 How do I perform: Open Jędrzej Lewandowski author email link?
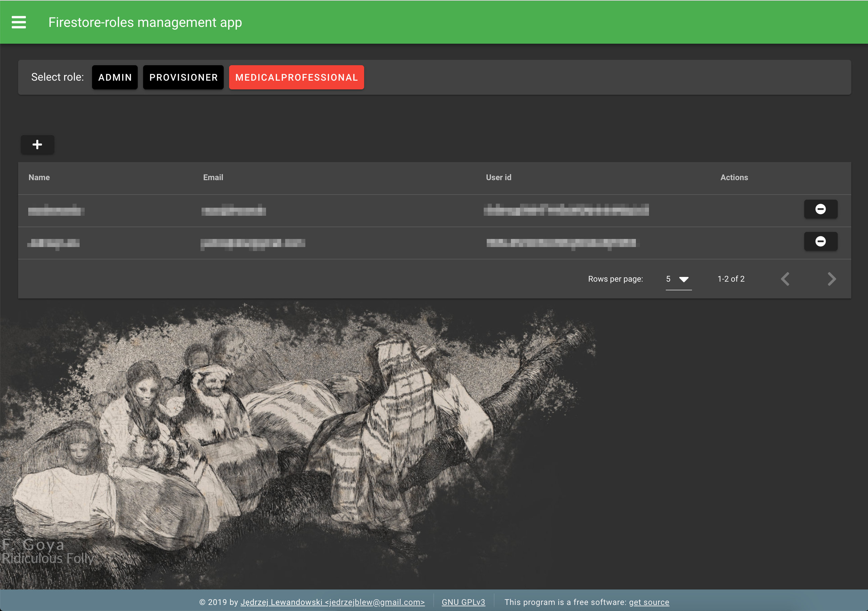(333, 602)
